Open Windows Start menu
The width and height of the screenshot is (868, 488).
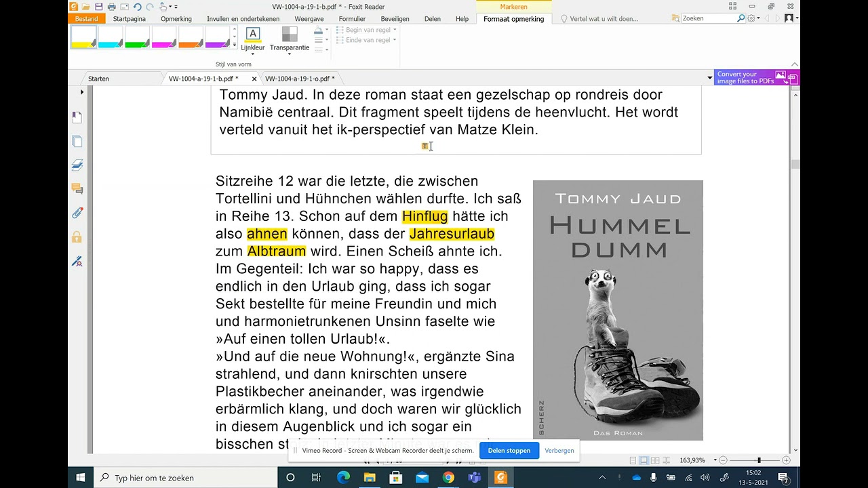click(81, 478)
